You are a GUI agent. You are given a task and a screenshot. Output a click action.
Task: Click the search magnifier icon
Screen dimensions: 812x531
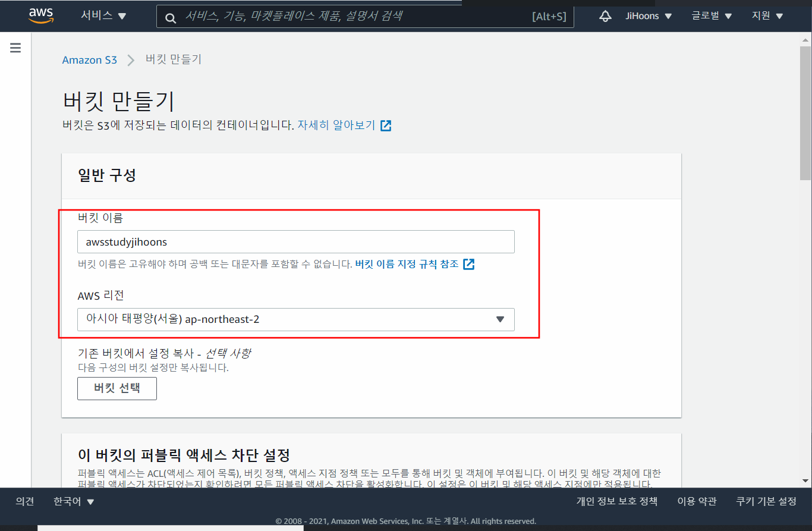click(x=171, y=18)
